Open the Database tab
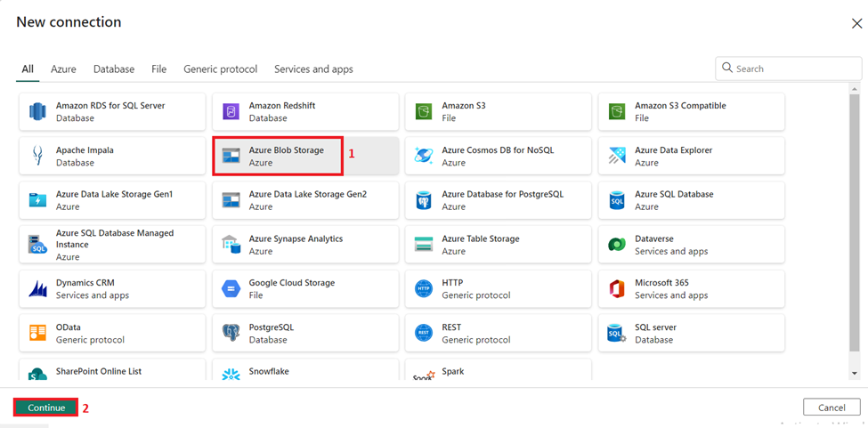The image size is (868, 428). click(x=114, y=69)
